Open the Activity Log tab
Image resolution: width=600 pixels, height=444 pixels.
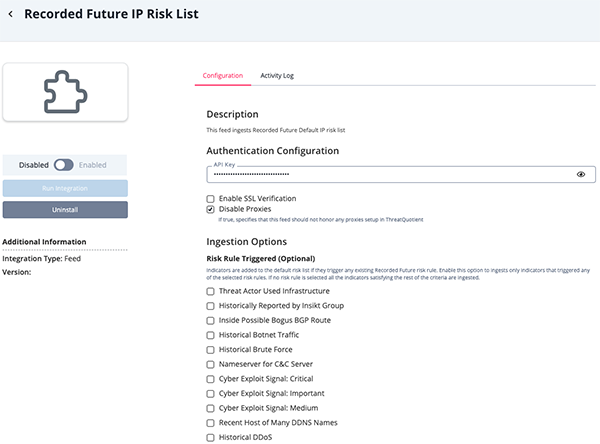(x=277, y=76)
